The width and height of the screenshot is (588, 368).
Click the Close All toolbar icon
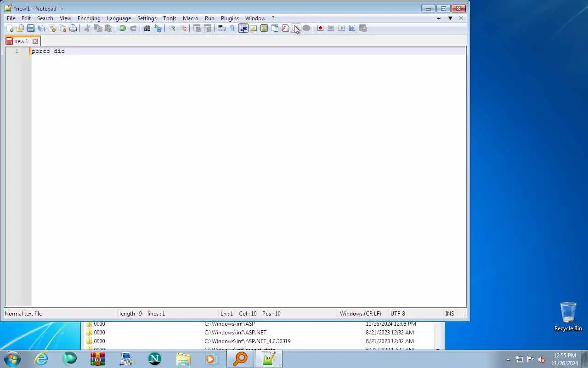[x=62, y=28]
